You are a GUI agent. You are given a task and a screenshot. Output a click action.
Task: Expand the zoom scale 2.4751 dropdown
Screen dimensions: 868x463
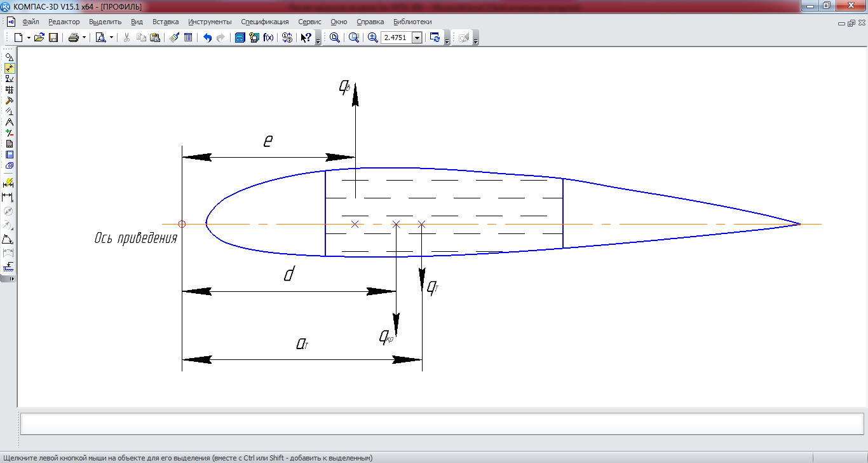[x=417, y=38]
